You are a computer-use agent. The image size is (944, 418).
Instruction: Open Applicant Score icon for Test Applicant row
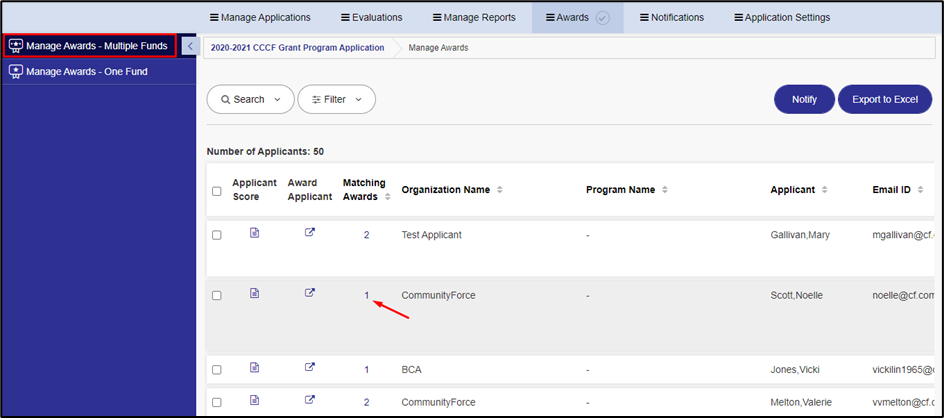tap(255, 232)
